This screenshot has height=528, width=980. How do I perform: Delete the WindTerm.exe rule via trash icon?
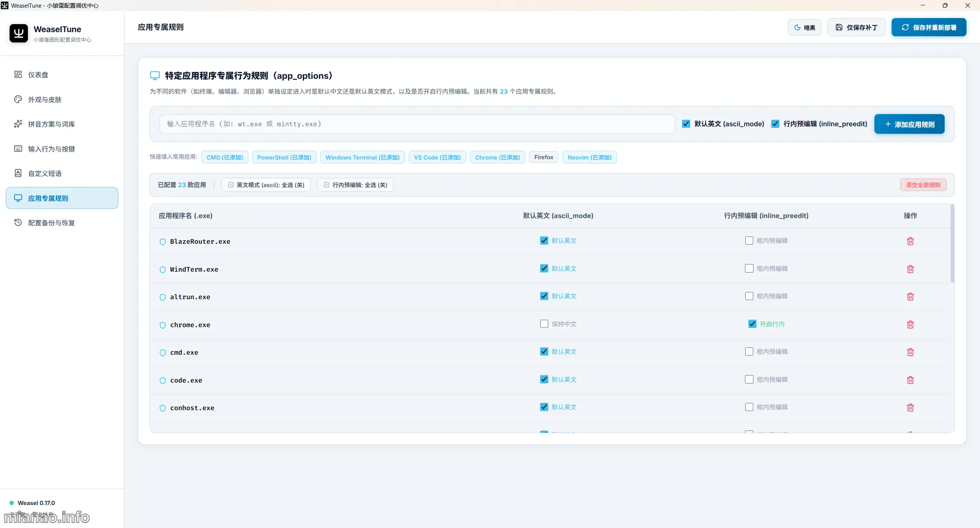click(910, 269)
